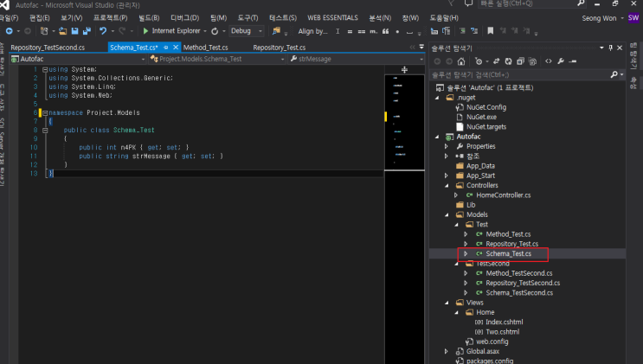Click the Solution Explorer search magnifier icon
This screenshot has width=643, height=364.
click(614, 74)
